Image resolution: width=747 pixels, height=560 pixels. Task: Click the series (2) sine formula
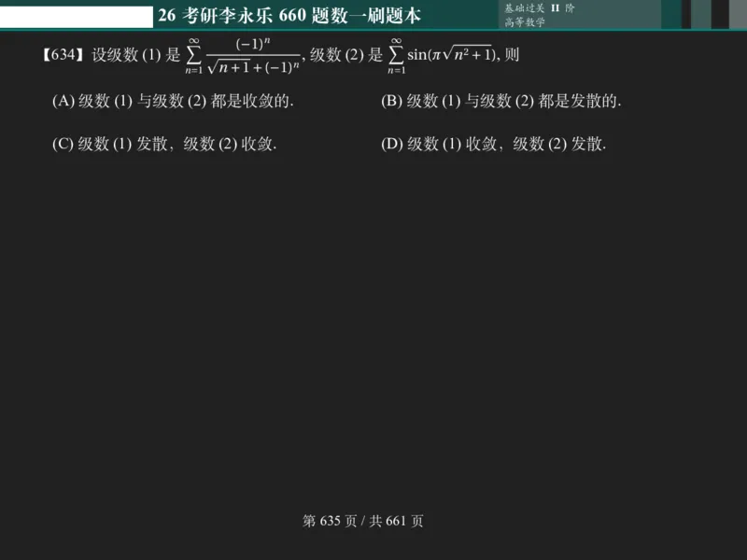coord(444,54)
